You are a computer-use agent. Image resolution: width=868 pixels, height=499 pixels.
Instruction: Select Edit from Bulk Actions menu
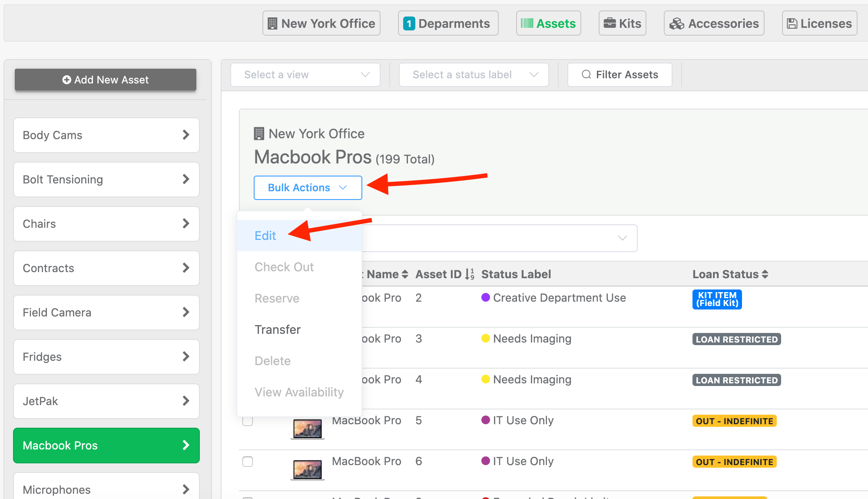point(266,235)
